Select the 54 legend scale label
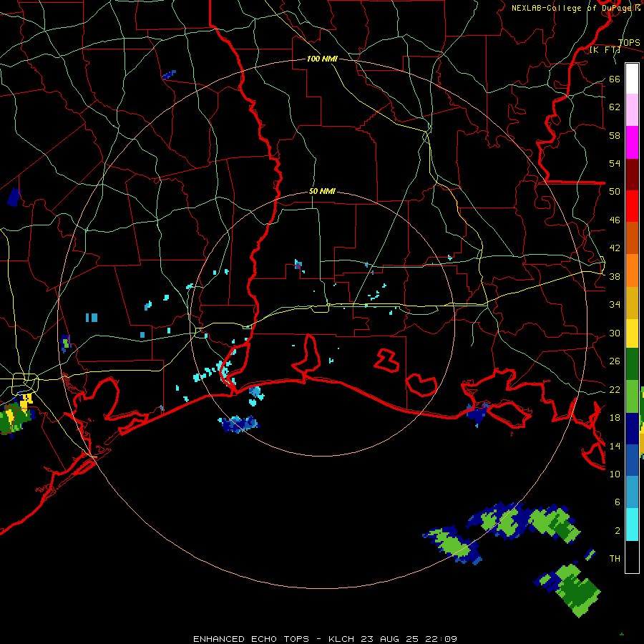The image size is (644, 644). pos(615,164)
